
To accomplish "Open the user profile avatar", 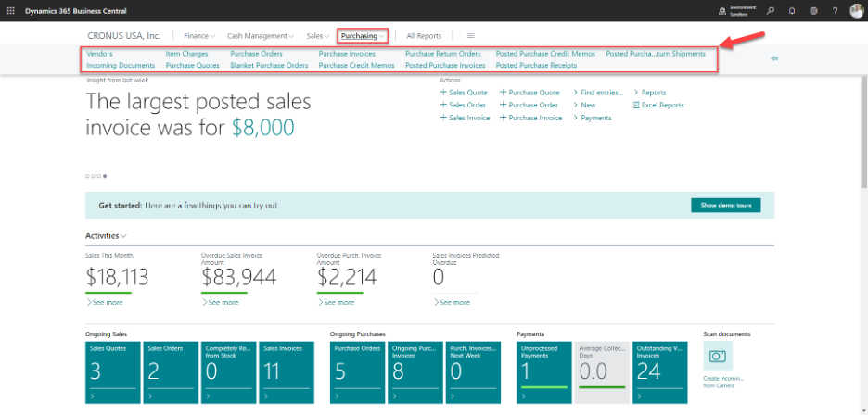I will 856,10.
